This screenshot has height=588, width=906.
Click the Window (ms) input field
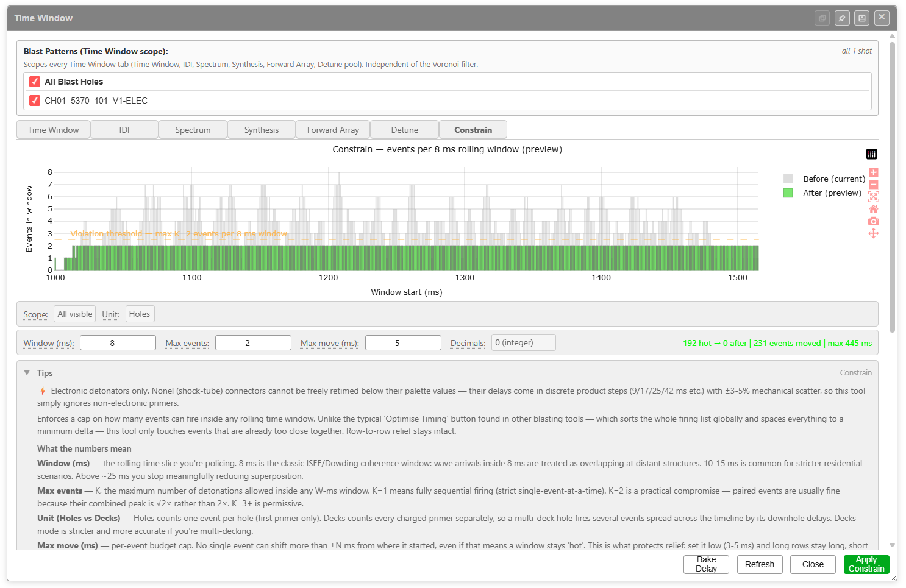[118, 343]
